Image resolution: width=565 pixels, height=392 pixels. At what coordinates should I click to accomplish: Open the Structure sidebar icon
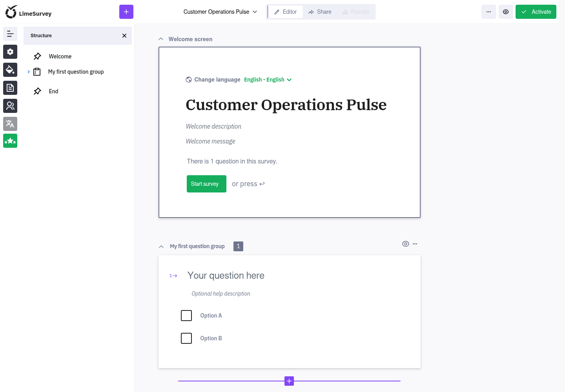pyautogui.click(x=10, y=34)
